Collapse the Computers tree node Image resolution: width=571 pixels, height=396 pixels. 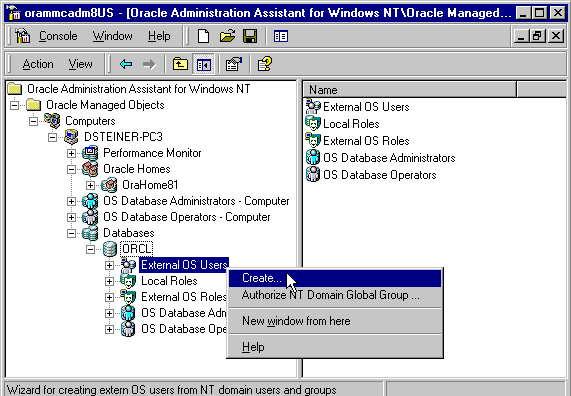coord(34,121)
